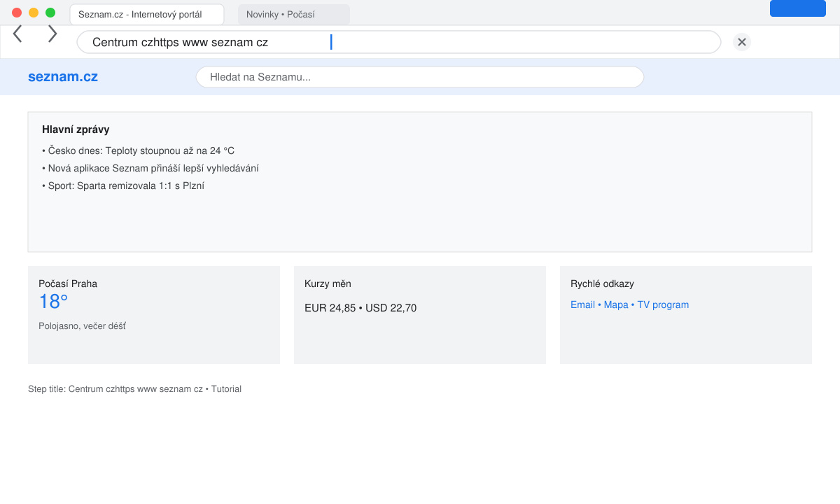Click the 18° temperature value
The height and width of the screenshot is (504, 840).
[x=53, y=302]
